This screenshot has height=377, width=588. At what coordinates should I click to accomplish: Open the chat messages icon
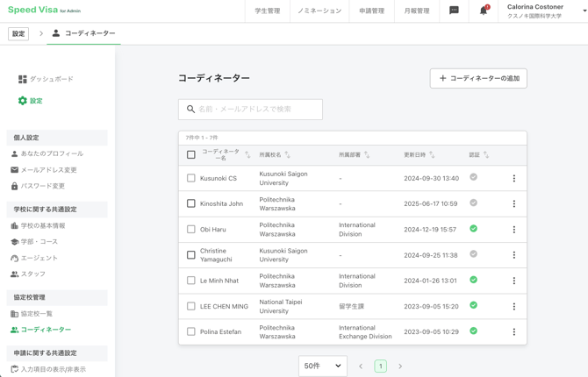click(454, 11)
